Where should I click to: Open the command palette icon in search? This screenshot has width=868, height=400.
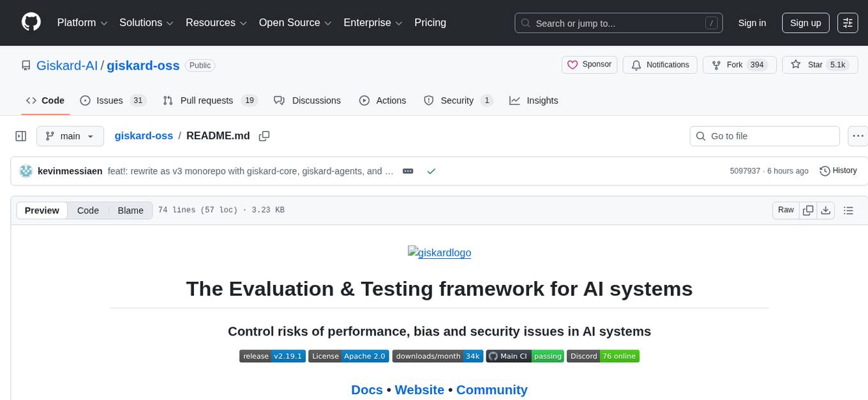[x=711, y=22]
